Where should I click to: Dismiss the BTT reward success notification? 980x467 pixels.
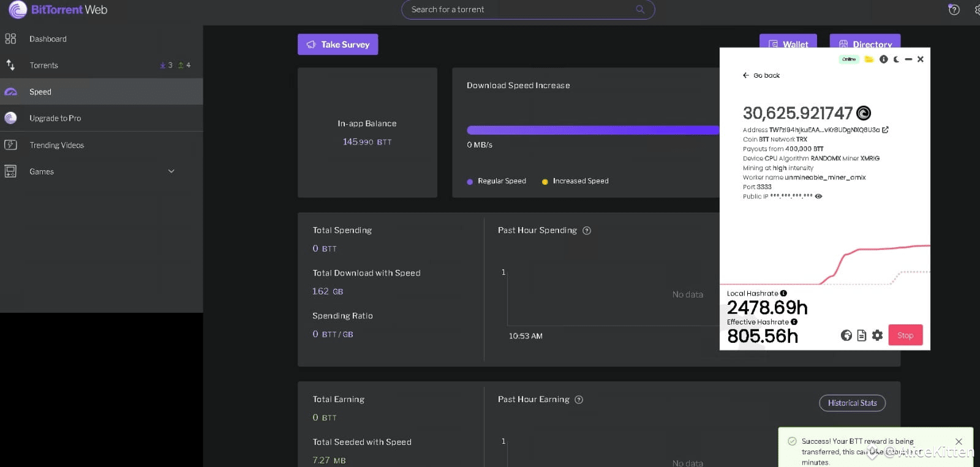tap(959, 441)
